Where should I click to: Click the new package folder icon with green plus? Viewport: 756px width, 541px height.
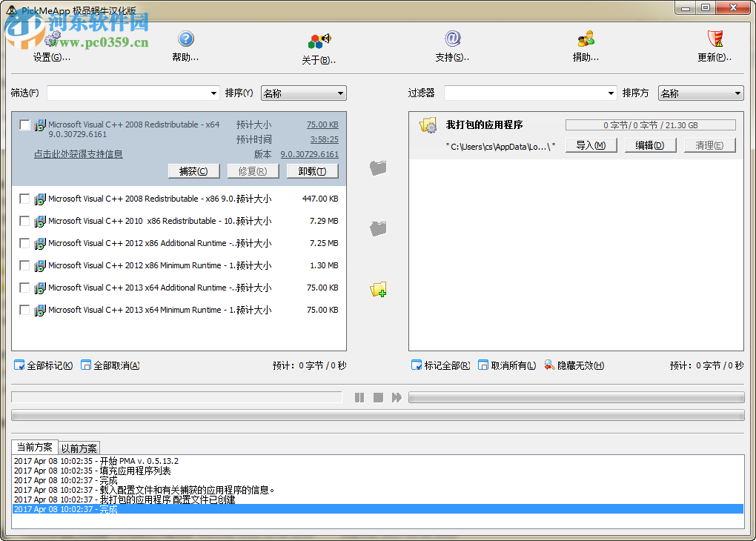(x=378, y=289)
